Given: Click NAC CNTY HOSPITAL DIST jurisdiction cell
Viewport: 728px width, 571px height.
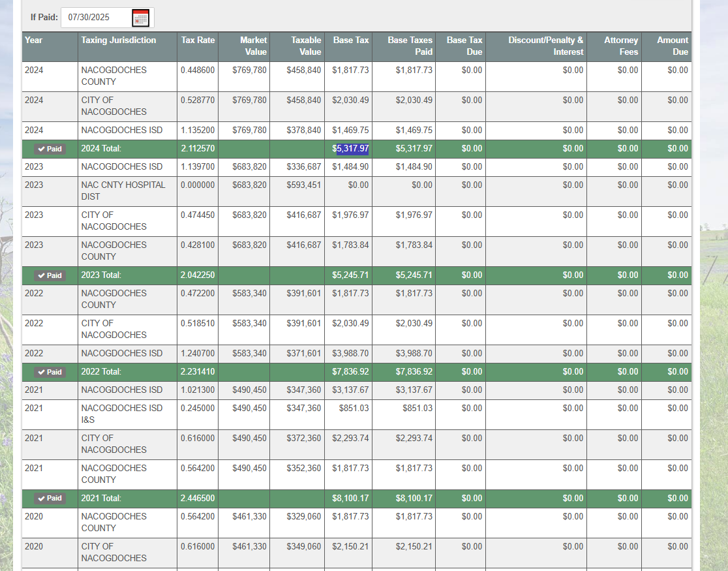Looking at the screenshot, I should [123, 191].
